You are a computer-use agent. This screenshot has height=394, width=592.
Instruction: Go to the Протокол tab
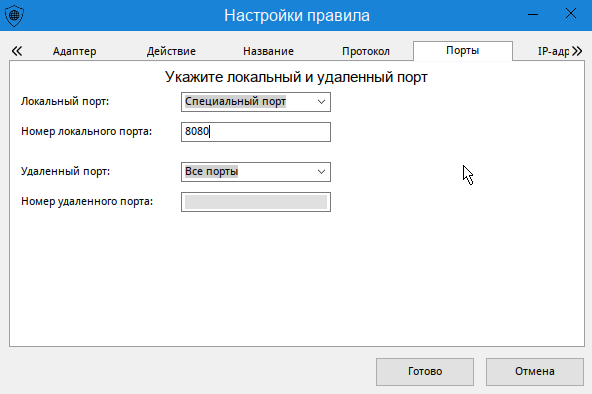[x=365, y=51]
